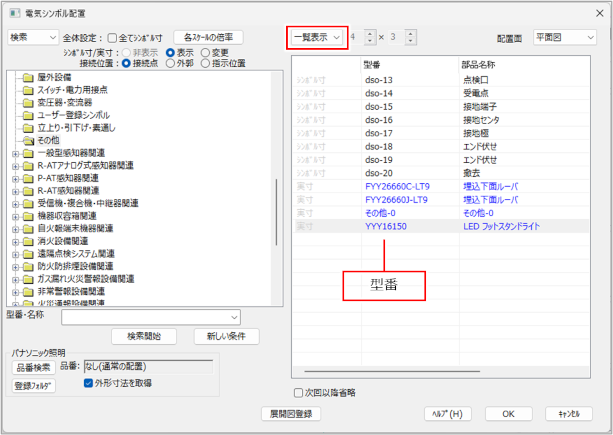Open the 配置面 平面図 dropdown
The image size is (613, 435).
point(564,37)
